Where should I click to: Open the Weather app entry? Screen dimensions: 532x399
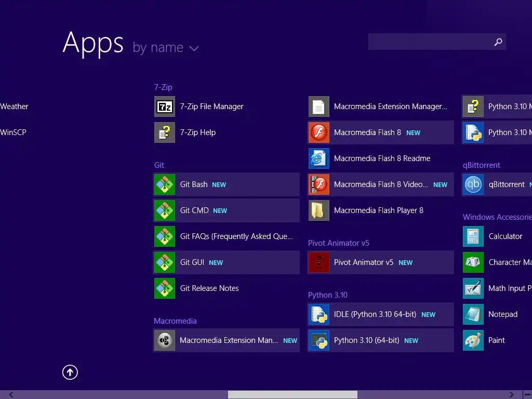[14, 107]
